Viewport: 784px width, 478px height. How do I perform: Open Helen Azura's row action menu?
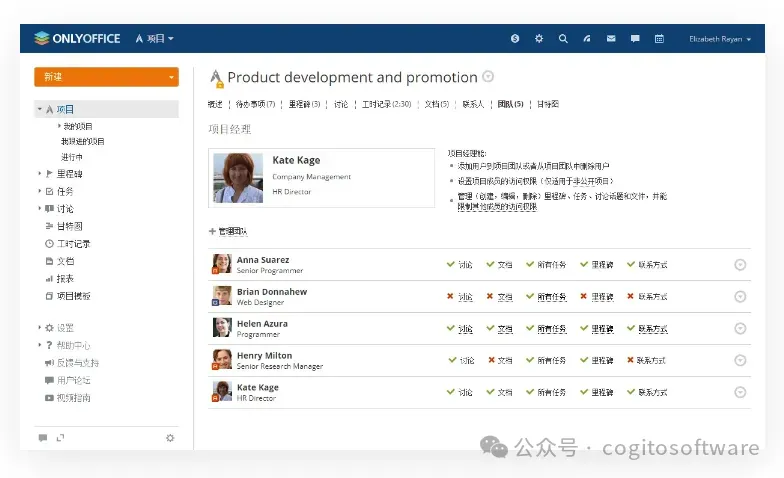[740, 328]
